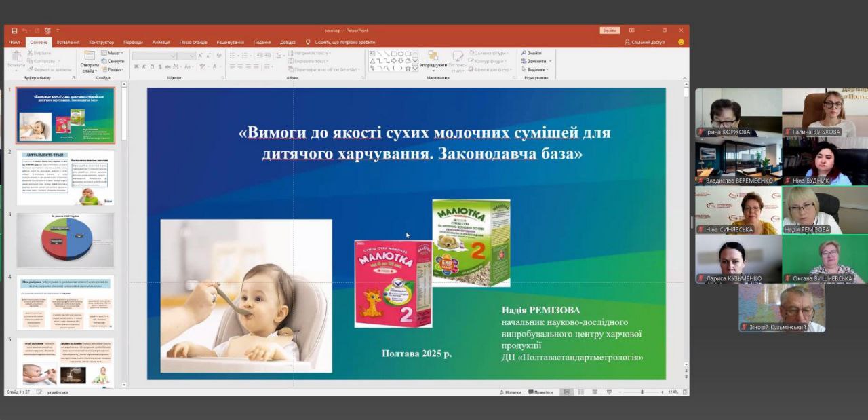This screenshot has height=420, width=868.
Task: Open Примітки comments in status bar
Action: click(x=540, y=392)
